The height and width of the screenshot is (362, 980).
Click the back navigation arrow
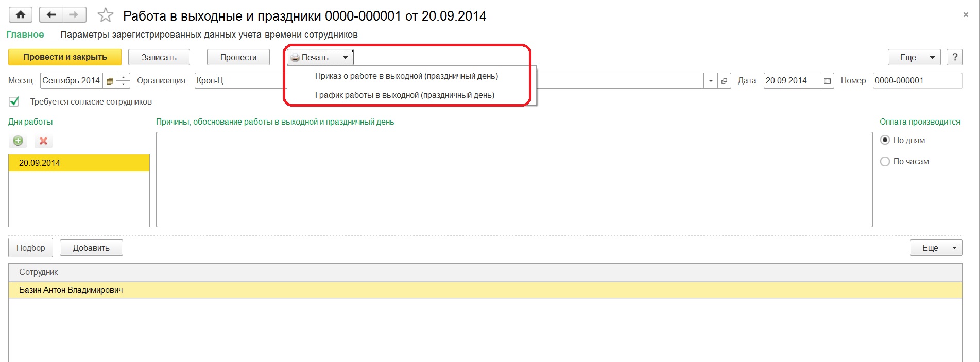(x=51, y=15)
